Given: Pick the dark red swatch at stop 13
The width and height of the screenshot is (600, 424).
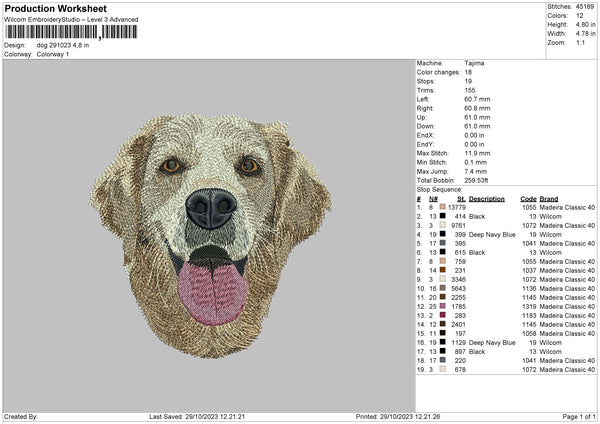Looking at the screenshot, I should [x=445, y=315].
